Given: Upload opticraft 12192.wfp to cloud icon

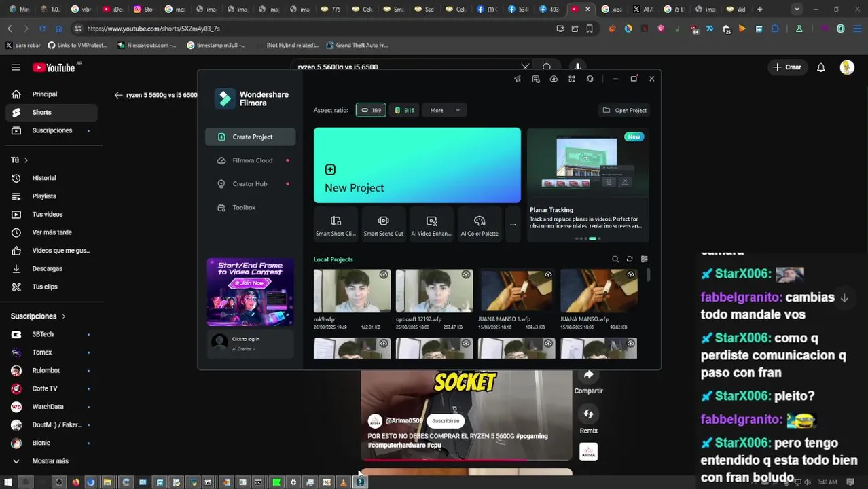Looking at the screenshot, I should [x=466, y=275].
